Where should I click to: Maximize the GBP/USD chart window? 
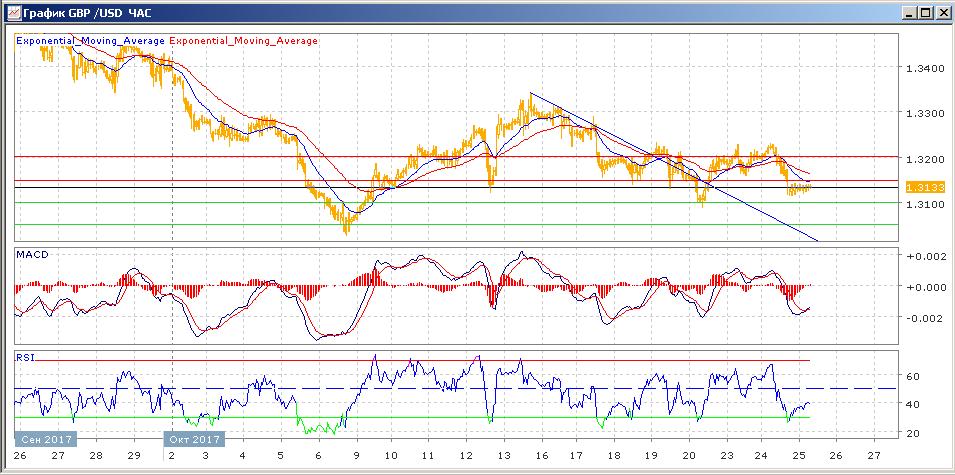[924, 12]
